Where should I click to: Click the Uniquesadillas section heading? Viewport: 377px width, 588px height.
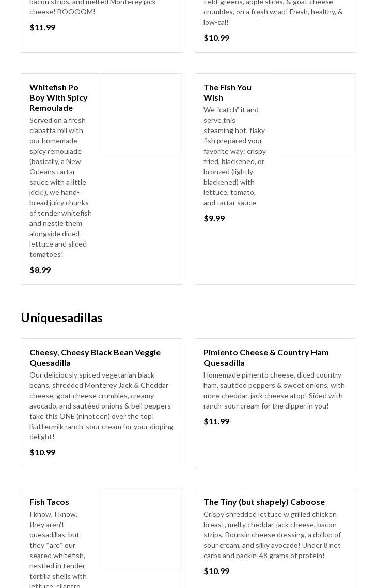pos(62,318)
